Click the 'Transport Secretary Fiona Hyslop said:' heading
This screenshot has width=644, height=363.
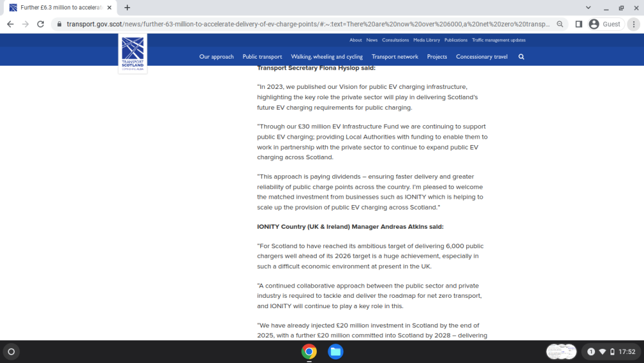[316, 68]
